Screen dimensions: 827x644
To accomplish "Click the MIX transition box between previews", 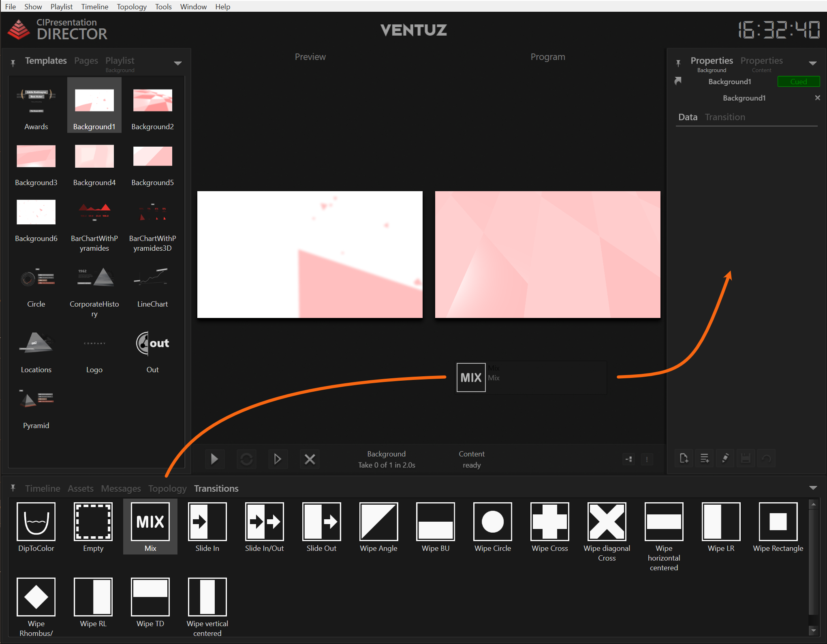I will pyautogui.click(x=471, y=377).
